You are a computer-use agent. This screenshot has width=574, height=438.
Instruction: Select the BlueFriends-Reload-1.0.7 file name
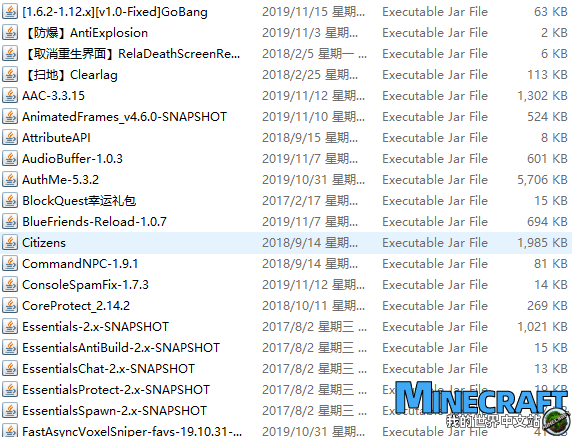coord(94,222)
